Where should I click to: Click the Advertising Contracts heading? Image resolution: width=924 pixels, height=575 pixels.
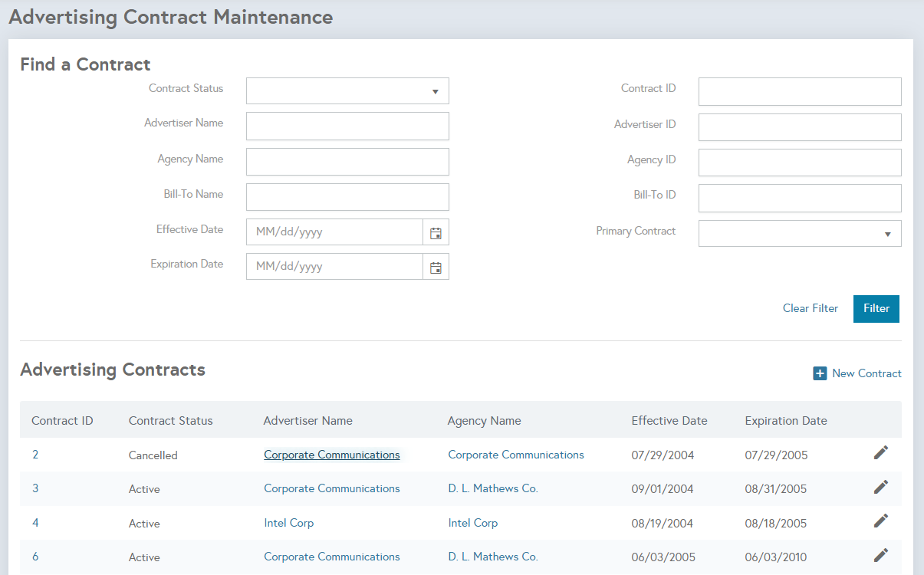[113, 370]
